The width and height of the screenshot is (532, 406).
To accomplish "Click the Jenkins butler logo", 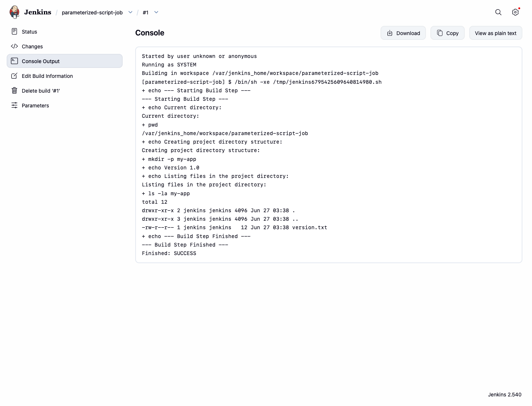I will tap(14, 12).
